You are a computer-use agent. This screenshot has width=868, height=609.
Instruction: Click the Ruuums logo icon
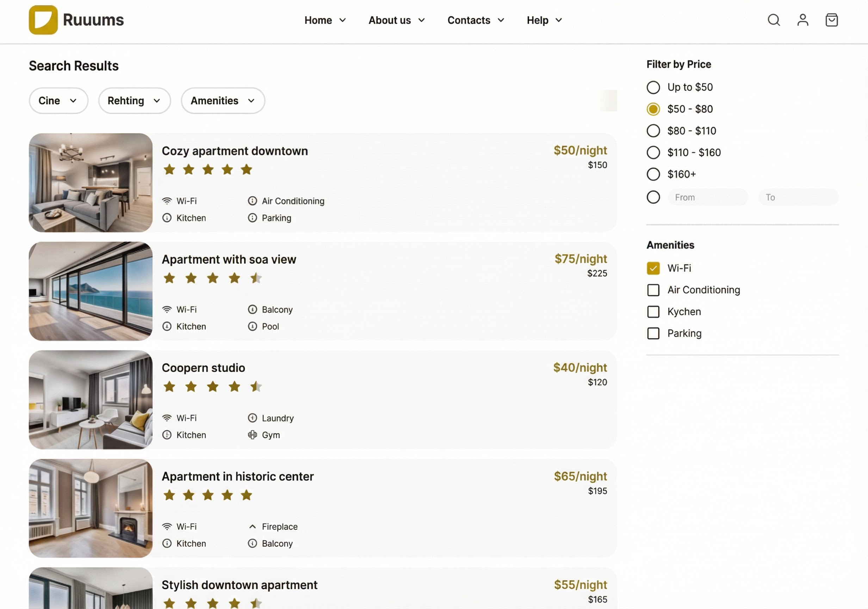(43, 20)
